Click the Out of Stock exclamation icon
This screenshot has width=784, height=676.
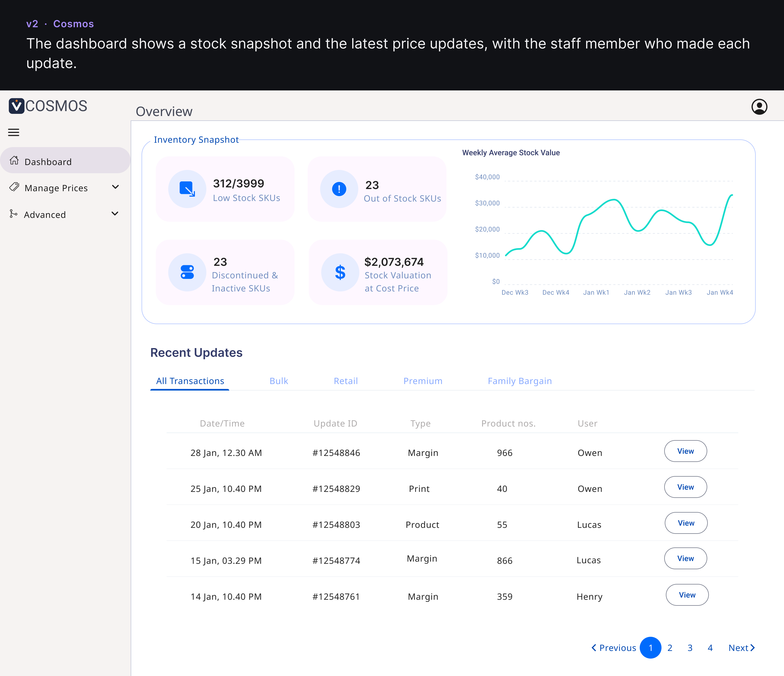click(339, 189)
